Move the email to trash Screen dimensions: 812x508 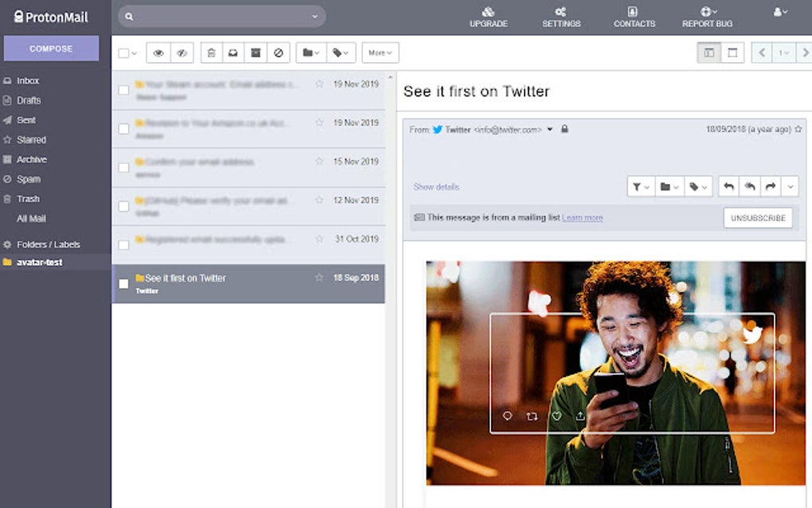coord(211,52)
